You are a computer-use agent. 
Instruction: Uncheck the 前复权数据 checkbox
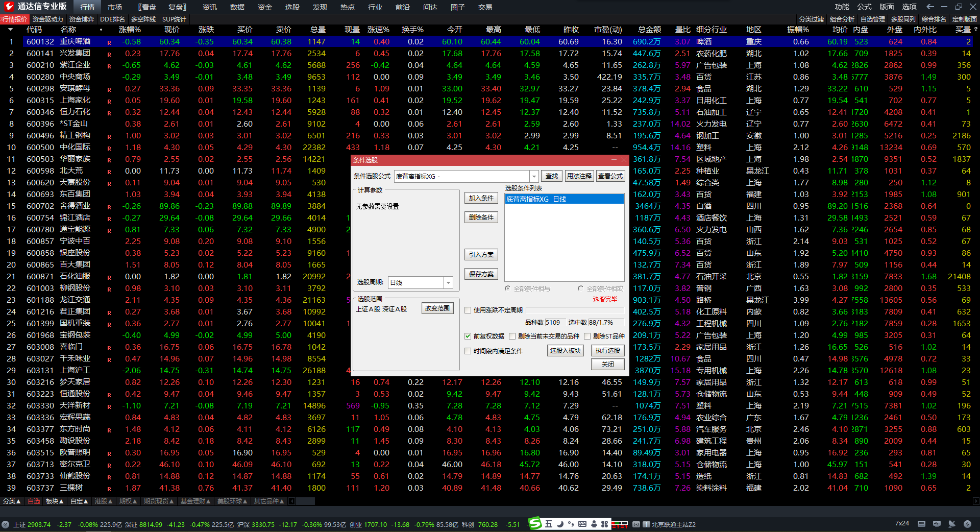point(468,336)
